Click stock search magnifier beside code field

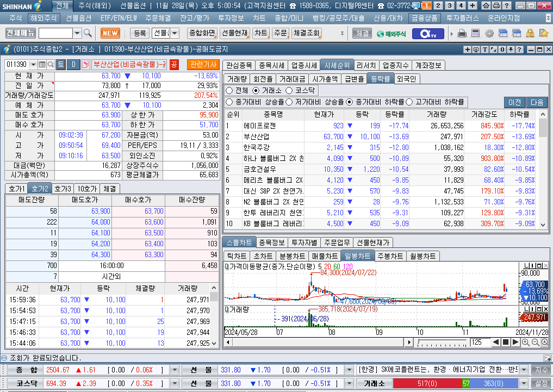point(51,65)
